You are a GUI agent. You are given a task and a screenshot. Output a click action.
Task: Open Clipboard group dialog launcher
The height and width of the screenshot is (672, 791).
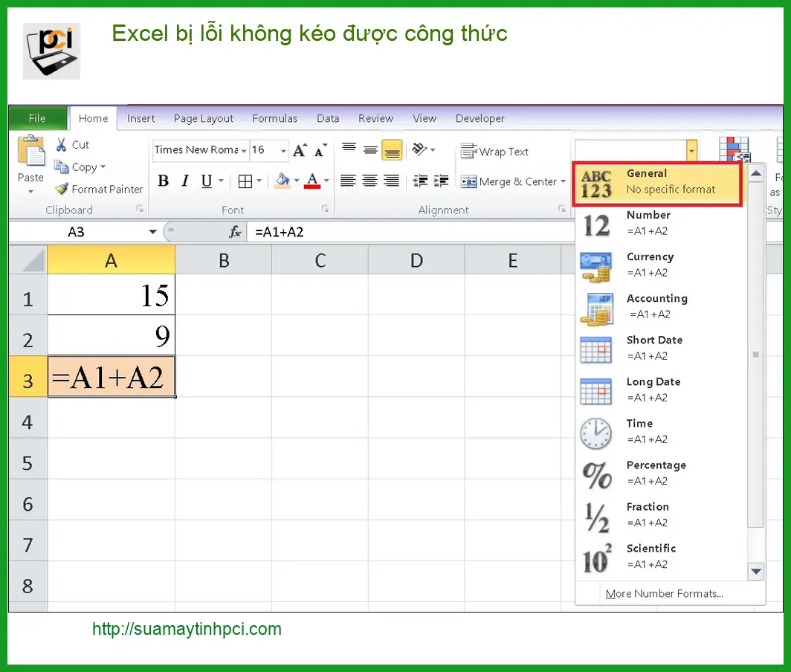(140, 209)
